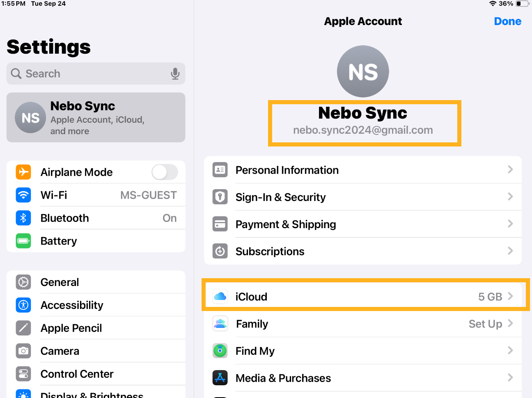Image resolution: width=532 pixels, height=398 pixels.
Task: Open the Nebo Sync account card
Action: (x=96, y=117)
